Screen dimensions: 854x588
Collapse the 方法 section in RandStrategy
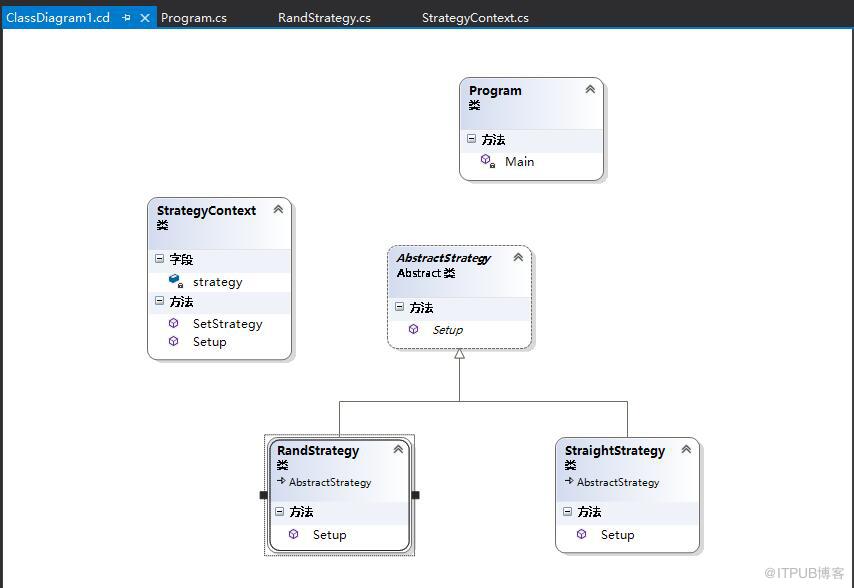[x=279, y=511]
